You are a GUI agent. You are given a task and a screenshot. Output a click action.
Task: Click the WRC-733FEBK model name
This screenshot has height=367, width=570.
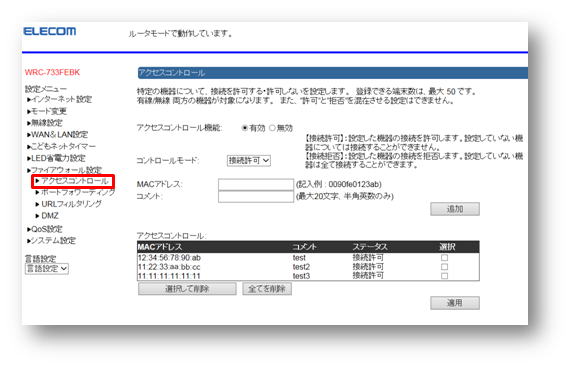[52, 72]
